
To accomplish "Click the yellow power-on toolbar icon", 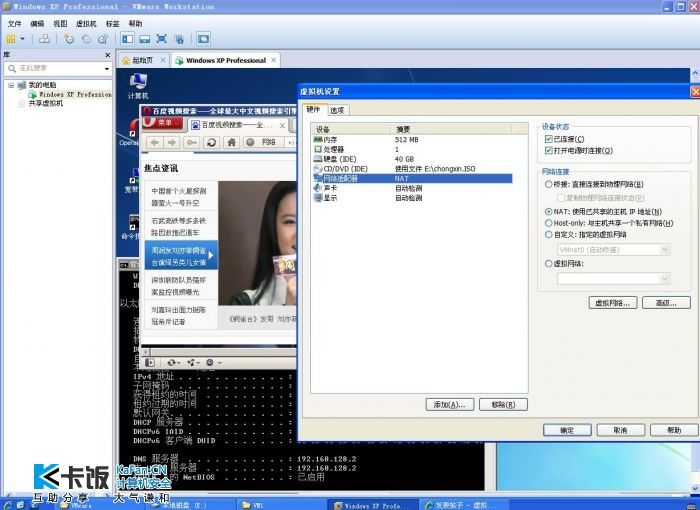I will [x=11, y=39].
